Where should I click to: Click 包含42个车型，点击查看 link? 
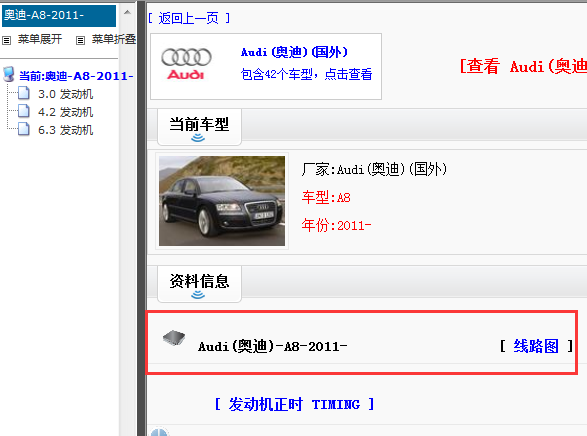(x=306, y=74)
